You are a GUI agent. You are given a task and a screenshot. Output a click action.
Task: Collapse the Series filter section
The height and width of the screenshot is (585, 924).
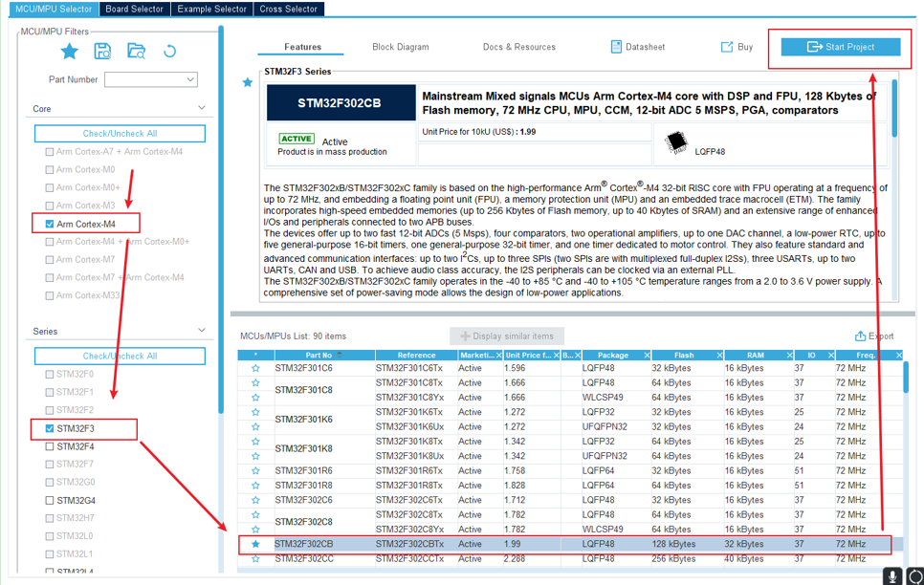point(202,331)
